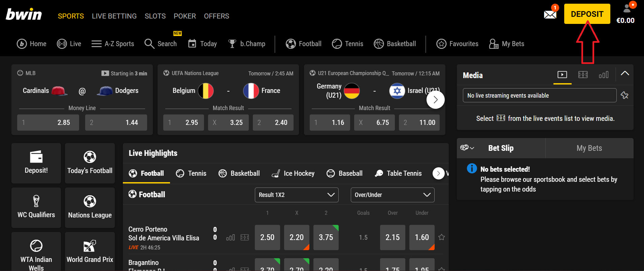The height and width of the screenshot is (271, 644).
Task: Open My Bets in the top navigation
Action: pos(507,44)
